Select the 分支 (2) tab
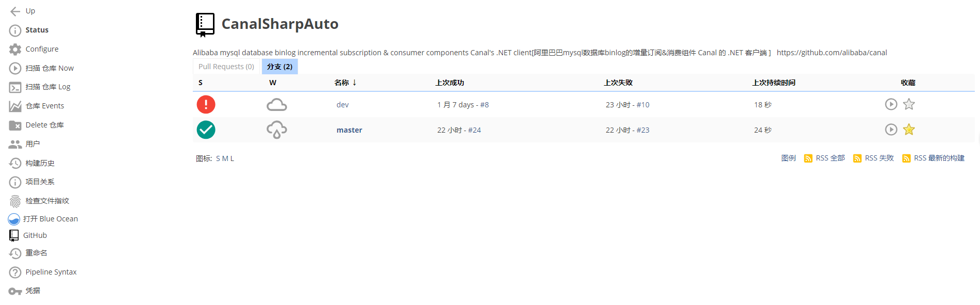 pyautogui.click(x=280, y=67)
